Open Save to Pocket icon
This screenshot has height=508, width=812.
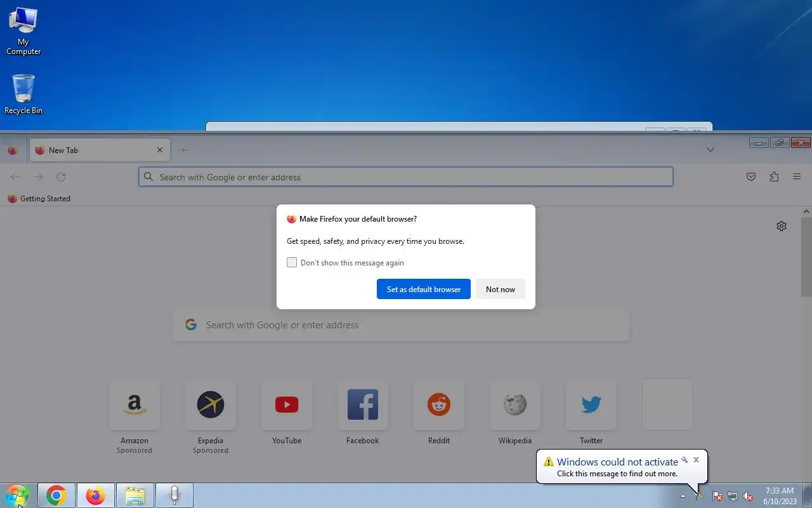pyautogui.click(x=751, y=177)
